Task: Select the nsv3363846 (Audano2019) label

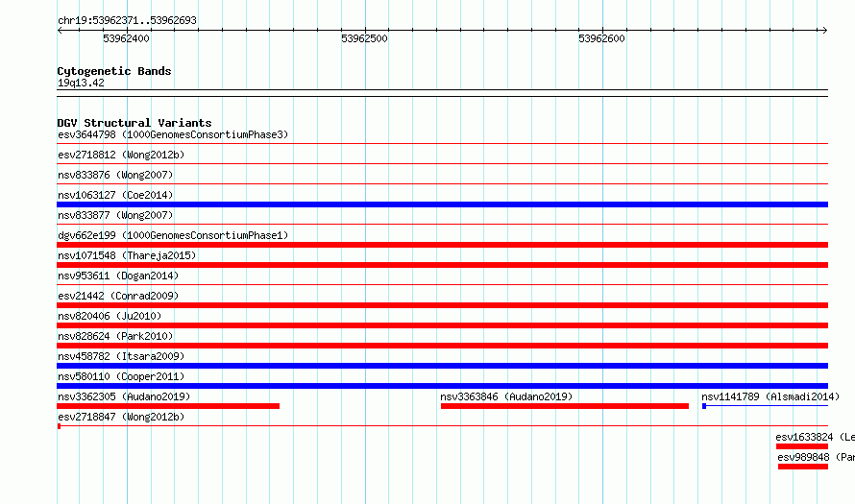Action: (x=506, y=396)
